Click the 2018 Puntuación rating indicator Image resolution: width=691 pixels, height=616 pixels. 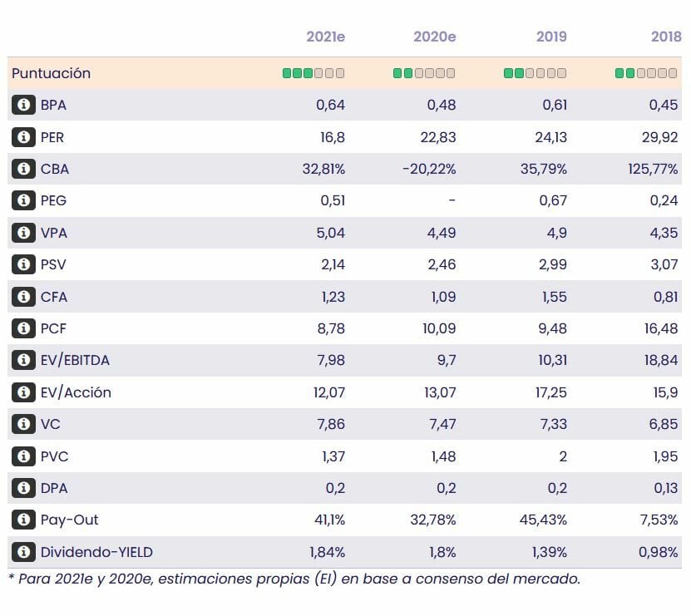[646, 73]
